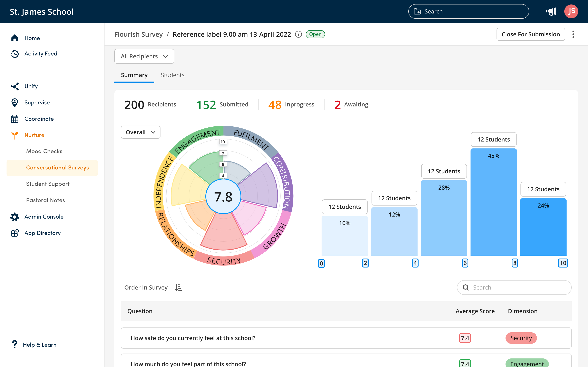Select the Unify sidebar icon
Viewport: 588px width, 367px height.
click(x=14, y=86)
